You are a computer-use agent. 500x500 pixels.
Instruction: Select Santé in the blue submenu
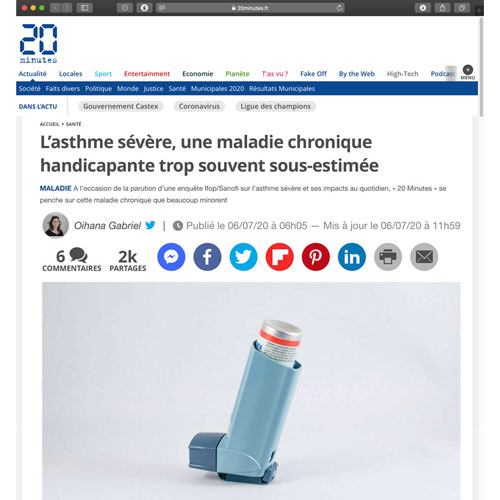click(177, 89)
